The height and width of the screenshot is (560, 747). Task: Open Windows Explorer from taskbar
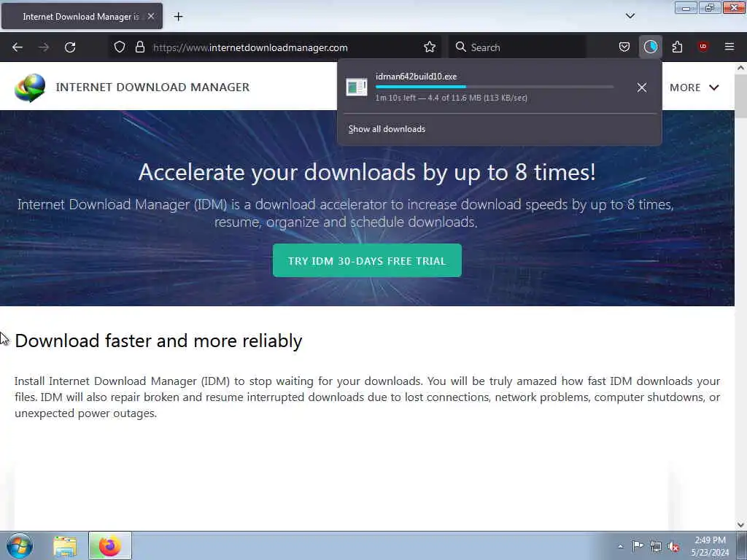click(65, 546)
